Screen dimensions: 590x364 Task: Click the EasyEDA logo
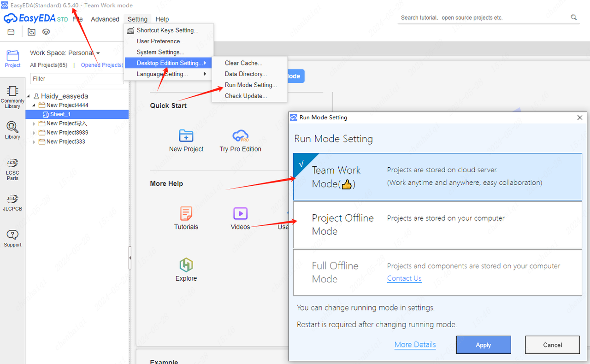point(36,19)
